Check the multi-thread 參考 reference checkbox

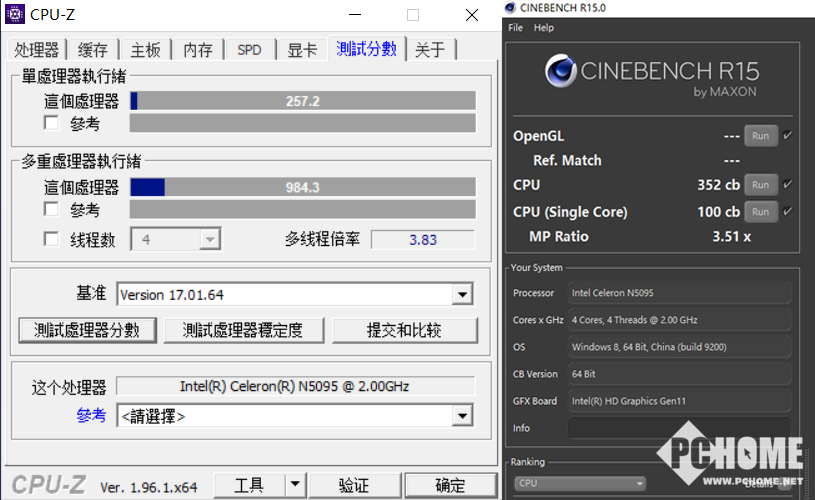pos(51,210)
